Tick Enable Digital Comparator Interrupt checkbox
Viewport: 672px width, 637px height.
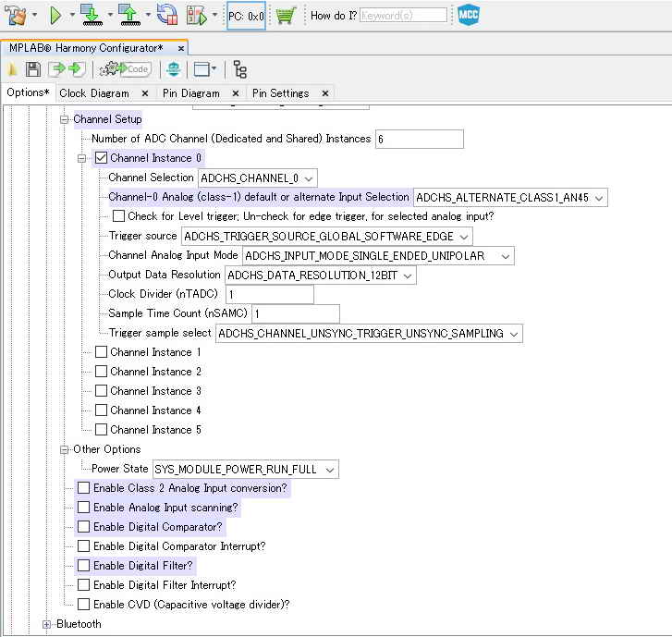pos(83,546)
